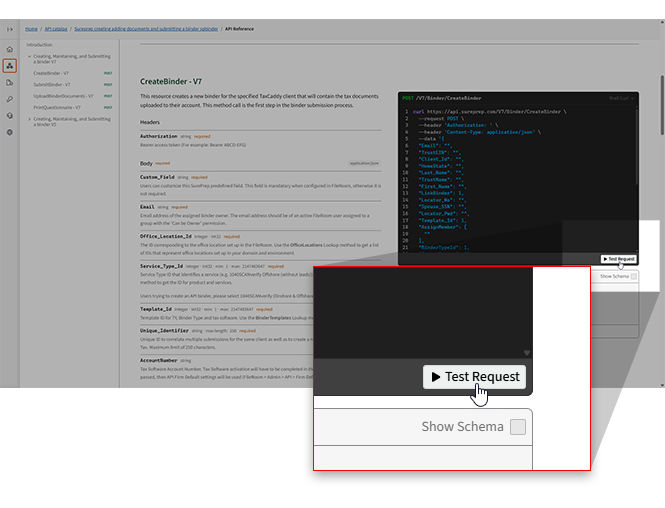Tick Show Schema checkbox next to page scrollbar

(634, 276)
